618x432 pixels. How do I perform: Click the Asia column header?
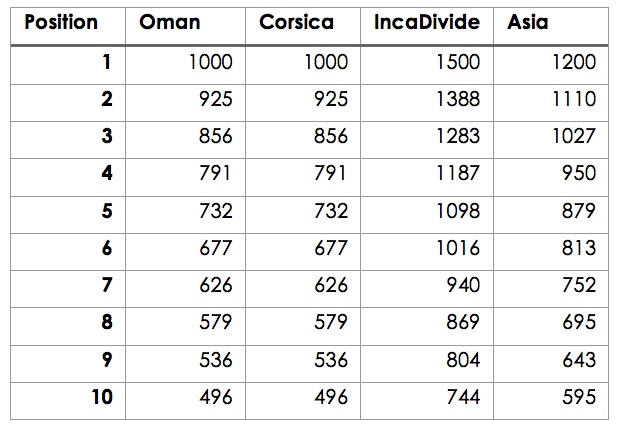[528, 22]
